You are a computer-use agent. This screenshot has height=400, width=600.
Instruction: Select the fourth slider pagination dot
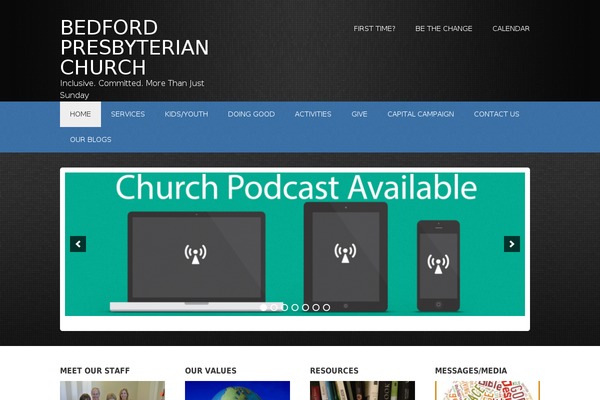click(x=295, y=307)
